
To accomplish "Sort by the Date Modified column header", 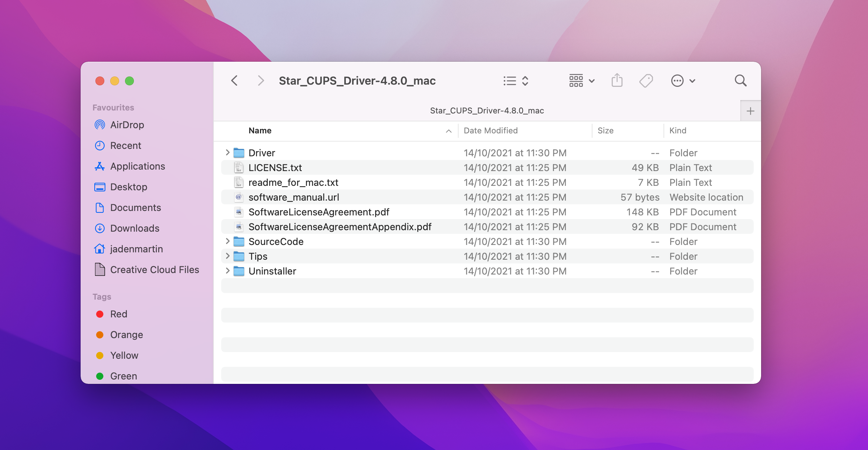I will [490, 130].
